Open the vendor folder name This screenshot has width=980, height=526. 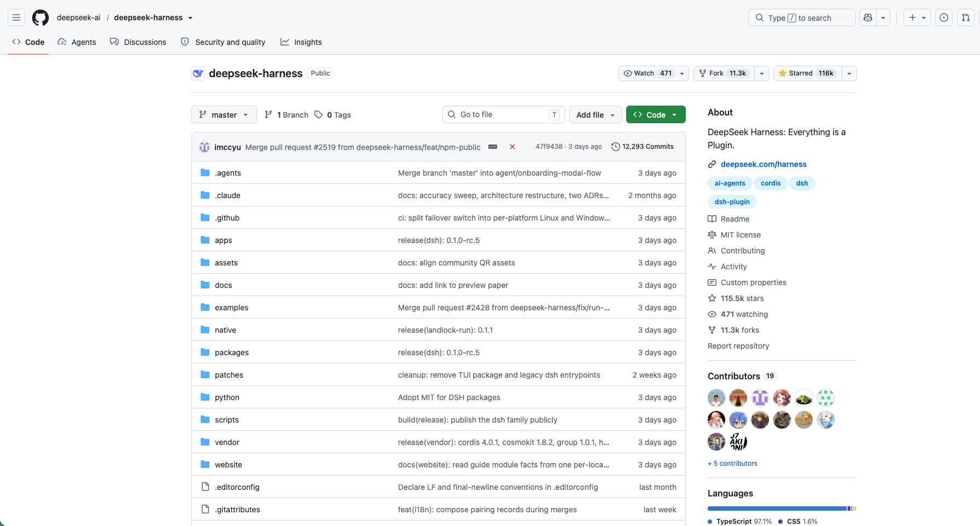pos(227,442)
